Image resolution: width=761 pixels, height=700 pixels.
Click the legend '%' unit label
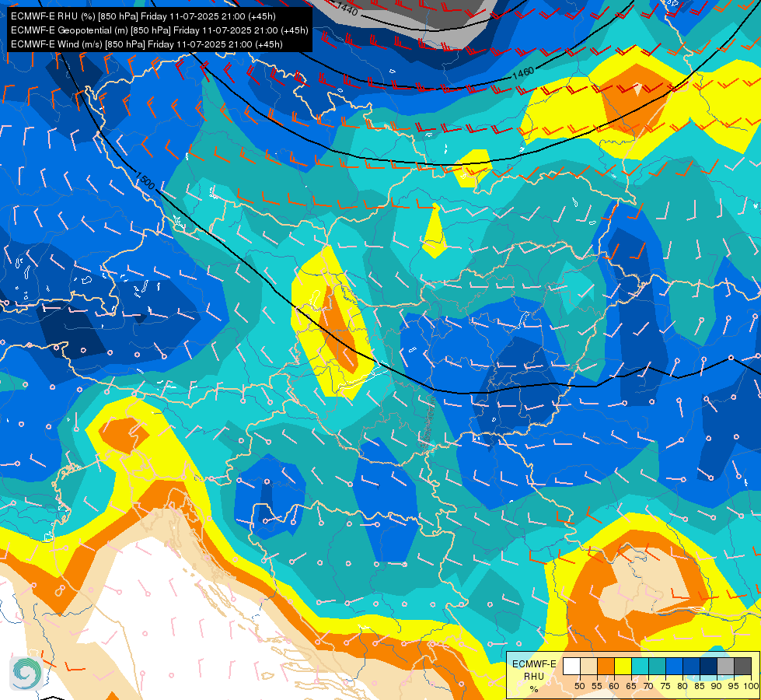(534, 689)
